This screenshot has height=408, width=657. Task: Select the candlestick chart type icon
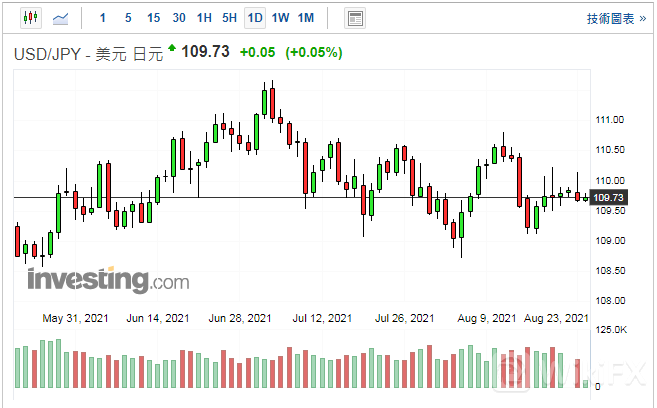pos(29,18)
